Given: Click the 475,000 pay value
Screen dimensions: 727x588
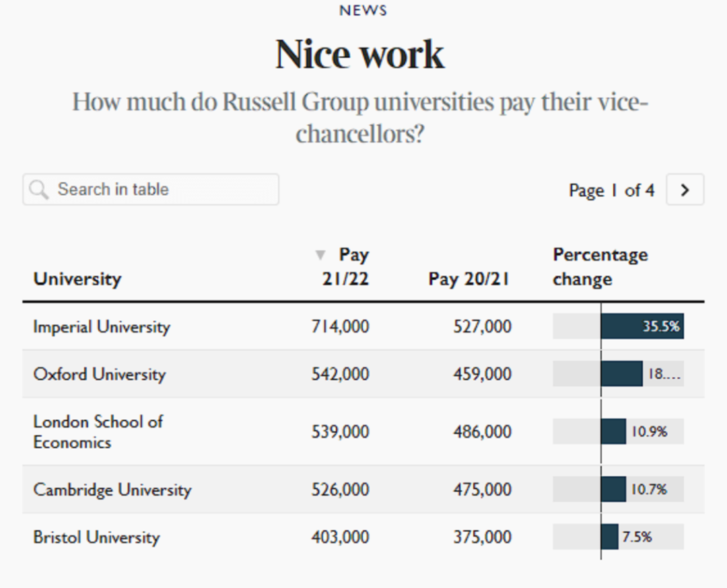Looking at the screenshot, I should [x=482, y=489].
